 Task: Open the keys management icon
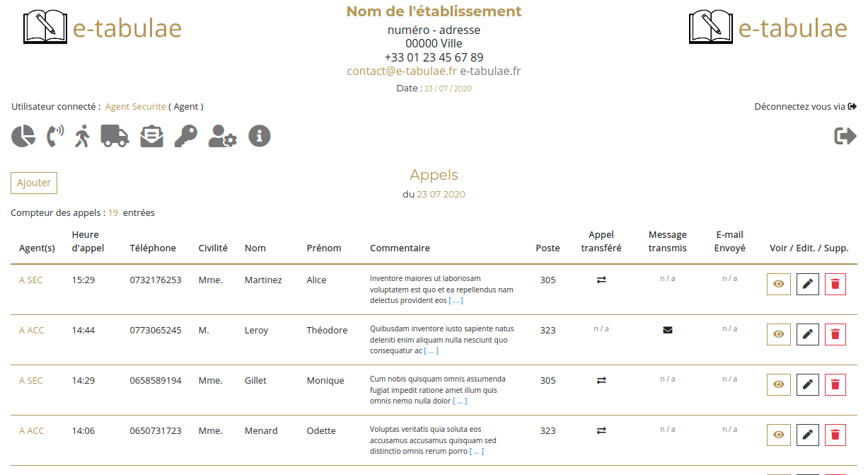coord(185,136)
